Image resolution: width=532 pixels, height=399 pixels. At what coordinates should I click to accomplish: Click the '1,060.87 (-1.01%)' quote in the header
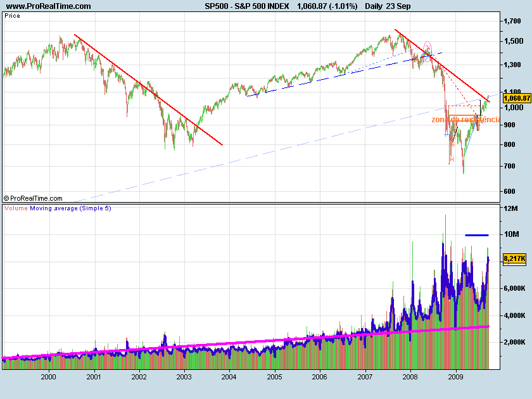click(327, 6)
